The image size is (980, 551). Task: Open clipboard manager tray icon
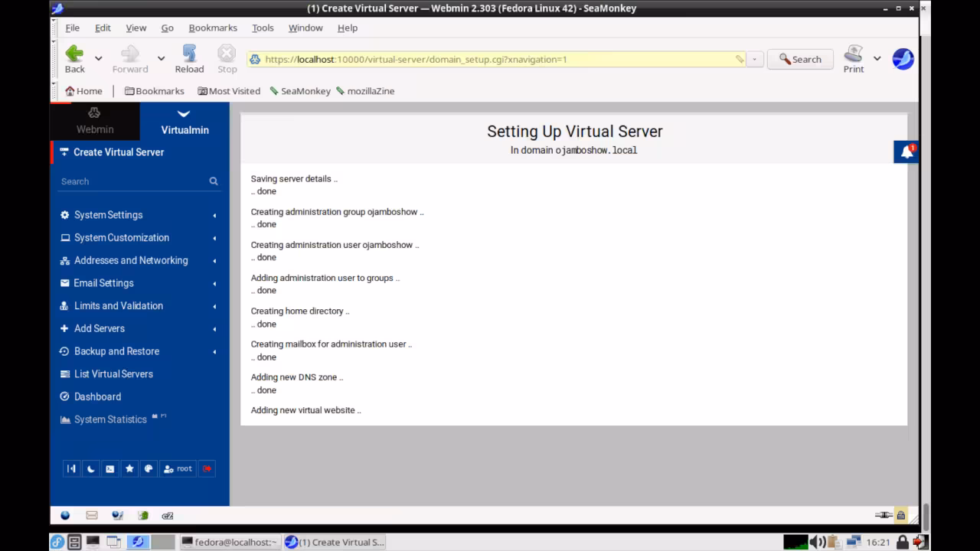834,542
